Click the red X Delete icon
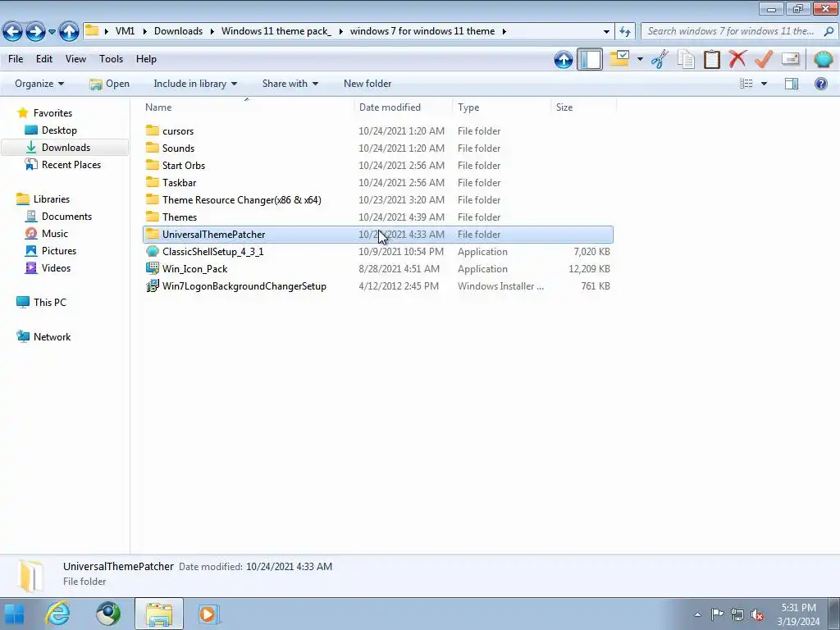The width and height of the screenshot is (840, 630). [x=737, y=59]
